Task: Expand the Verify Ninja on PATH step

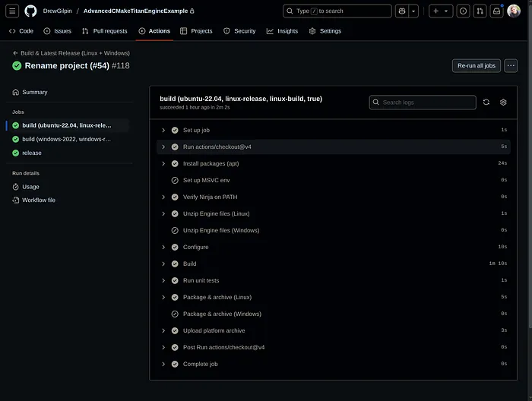Action: pyautogui.click(x=334, y=197)
